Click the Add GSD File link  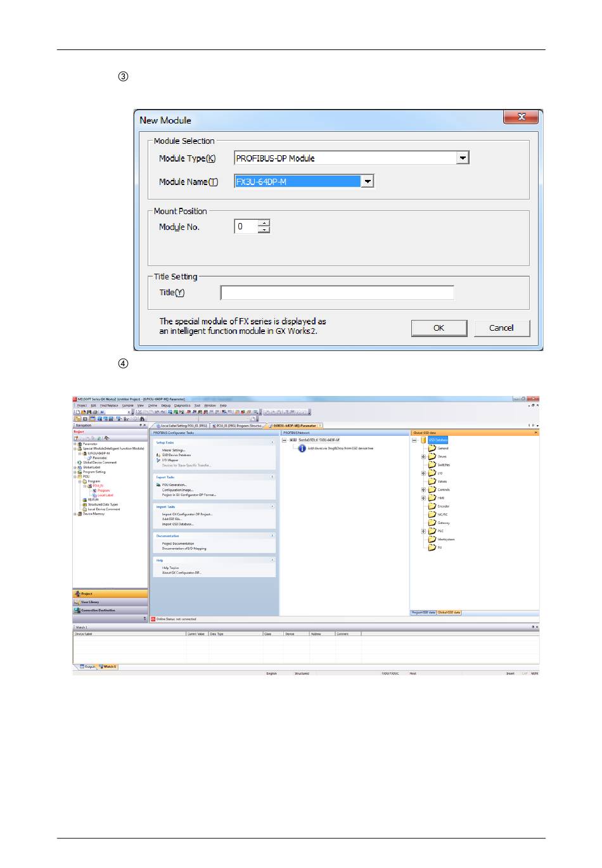(171, 519)
